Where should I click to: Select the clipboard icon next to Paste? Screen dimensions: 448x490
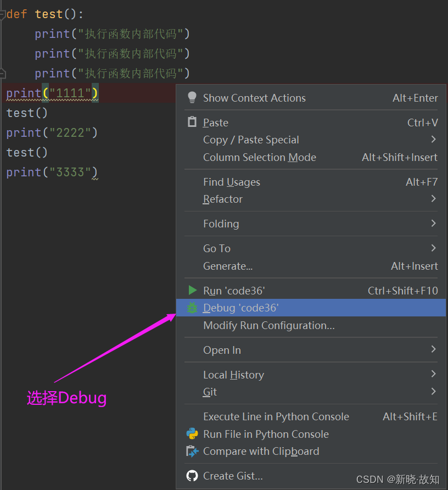(192, 121)
